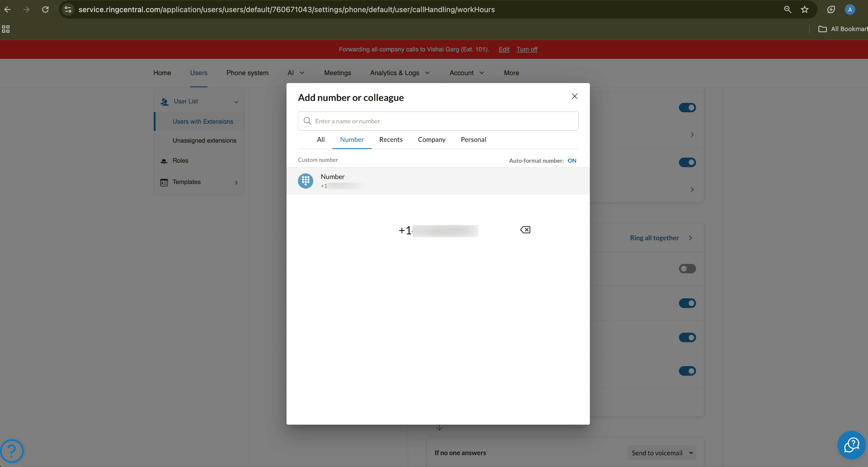Select Users with Extensions
The width and height of the screenshot is (868, 467).
(203, 122)
